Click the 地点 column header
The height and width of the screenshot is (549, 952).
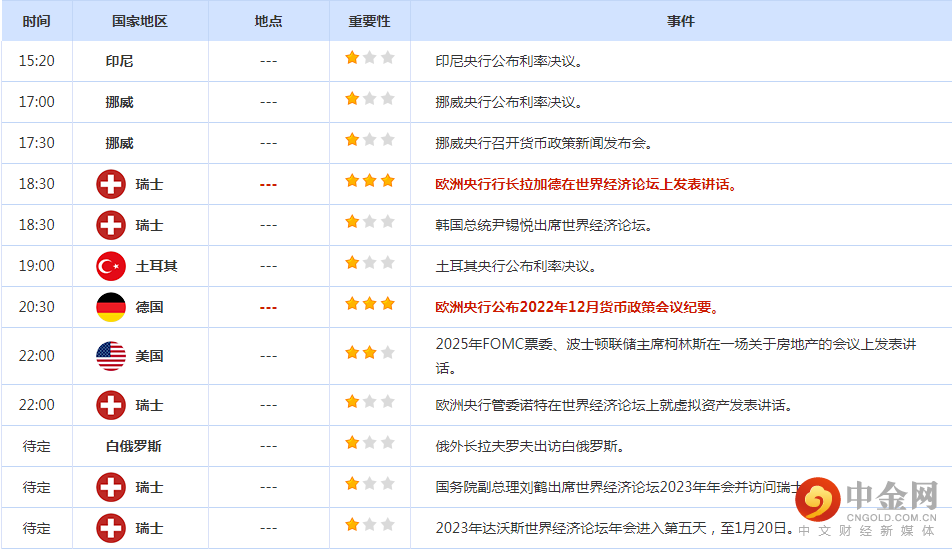[x=268, y=21]
